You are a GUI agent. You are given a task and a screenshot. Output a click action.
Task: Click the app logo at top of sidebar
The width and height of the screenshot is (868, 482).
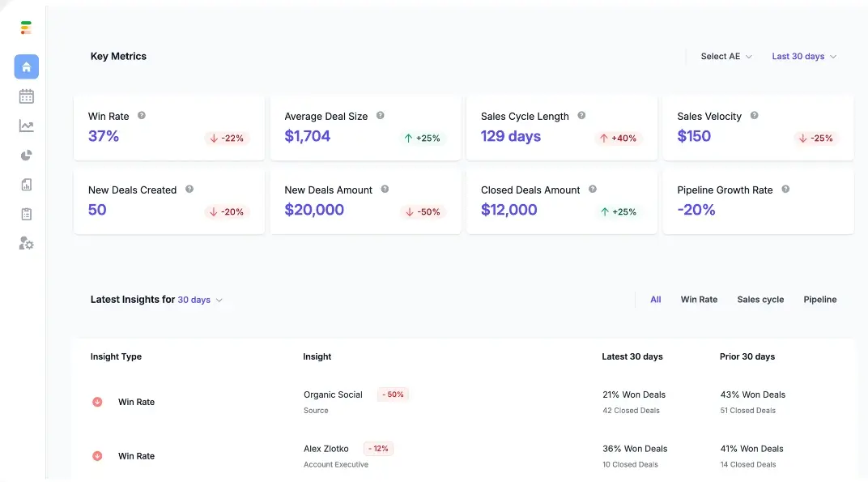(x=26, y=28)
